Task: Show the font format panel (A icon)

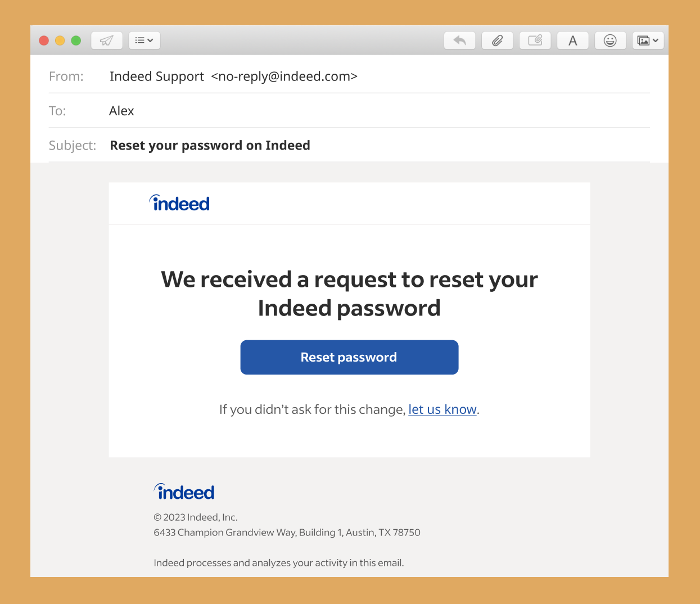Action: pos(572,40)
